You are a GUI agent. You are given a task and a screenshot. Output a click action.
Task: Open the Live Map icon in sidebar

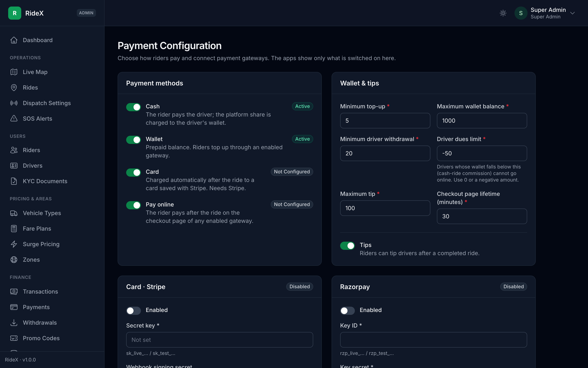click(14, 72)
